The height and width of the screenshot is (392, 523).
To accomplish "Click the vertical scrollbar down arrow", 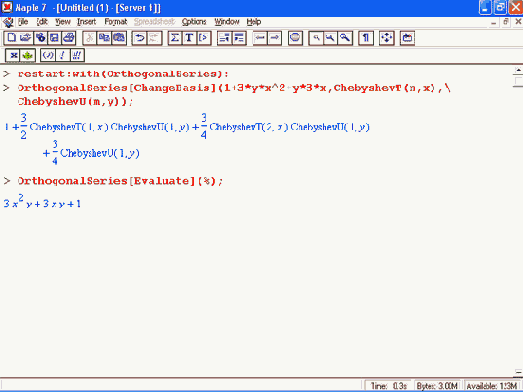I will 518,373.
